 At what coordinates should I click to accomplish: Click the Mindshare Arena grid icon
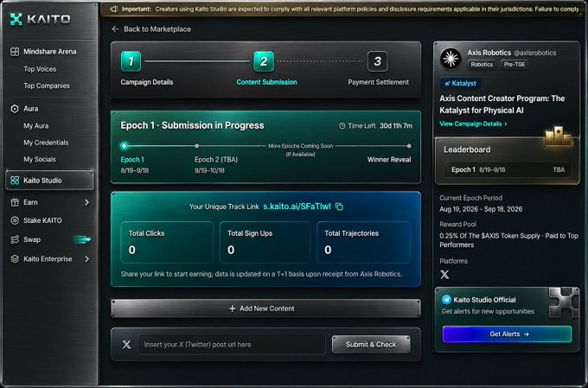tap(15, 52)
